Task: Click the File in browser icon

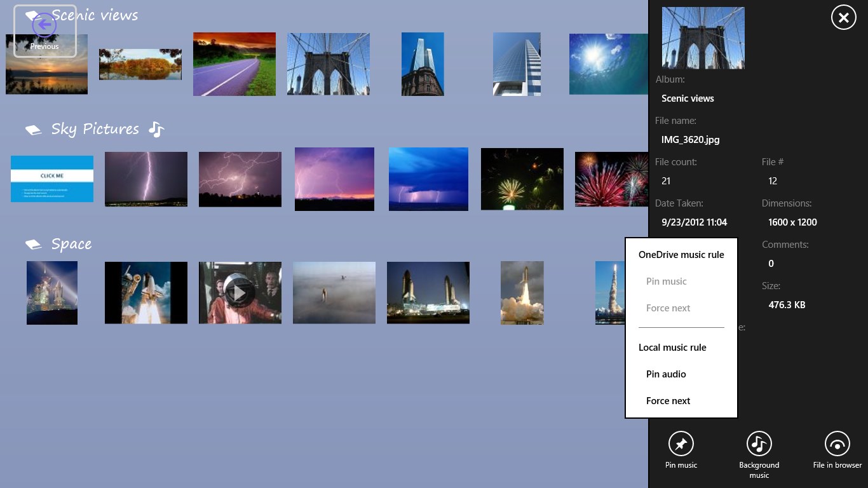Action: 837,444
